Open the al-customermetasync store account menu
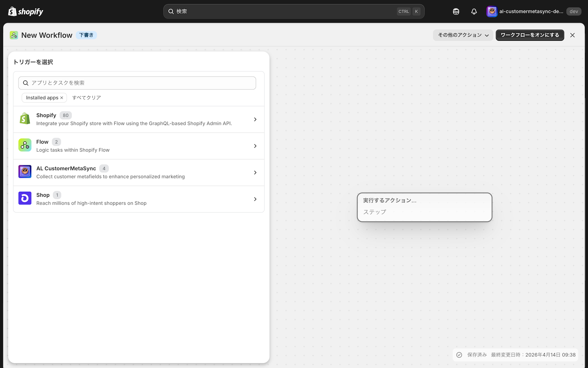Image resolution: width=588 pixels, height=368 pixels. pyautogui.click(x=534, y=11)
